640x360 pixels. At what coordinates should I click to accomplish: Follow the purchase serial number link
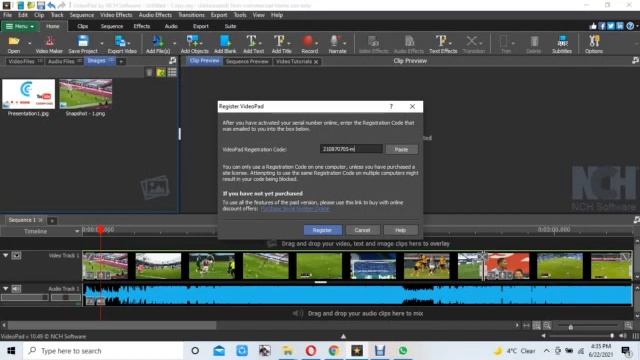295,209
